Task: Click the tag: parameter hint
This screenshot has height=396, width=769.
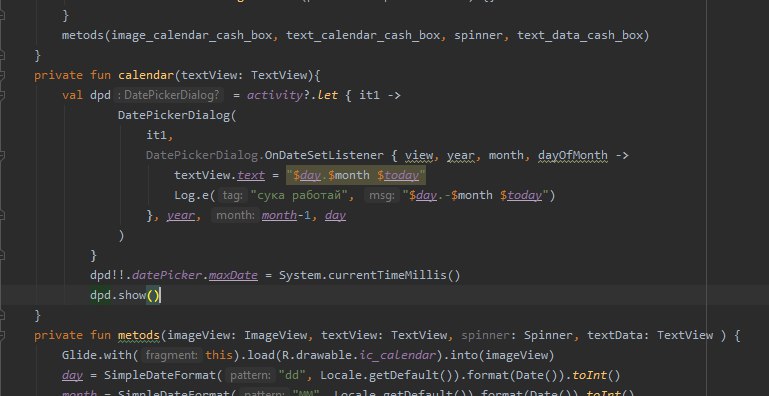Action: (232, 195)
